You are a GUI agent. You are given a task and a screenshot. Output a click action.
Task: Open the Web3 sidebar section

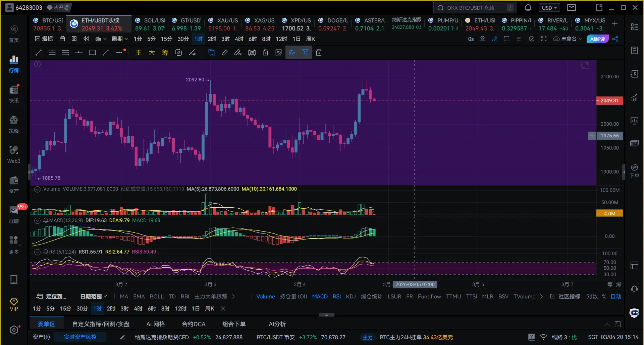pyautogui.click(x=14, y=154)
